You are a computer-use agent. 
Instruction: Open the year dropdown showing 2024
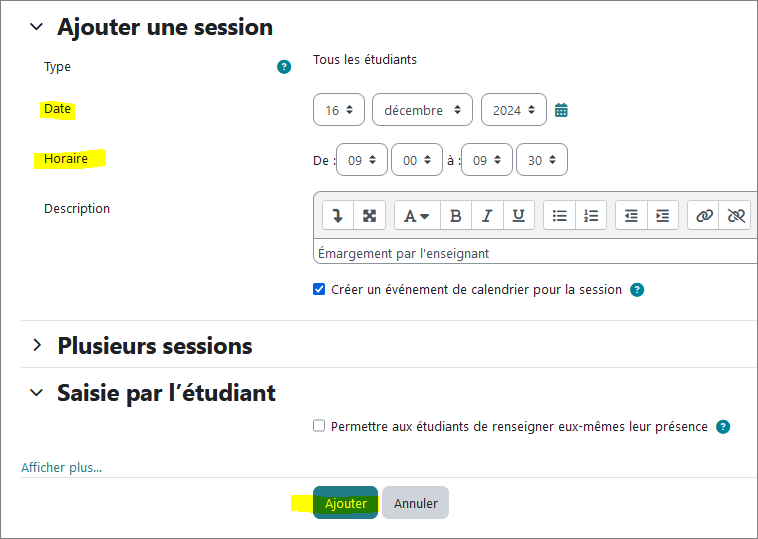[x=514, y=110]
